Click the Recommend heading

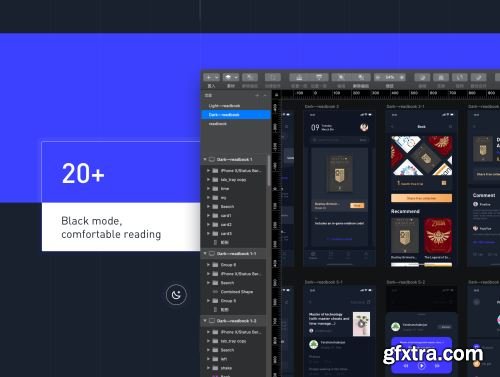pyautogui.click(x=405, y=211)
